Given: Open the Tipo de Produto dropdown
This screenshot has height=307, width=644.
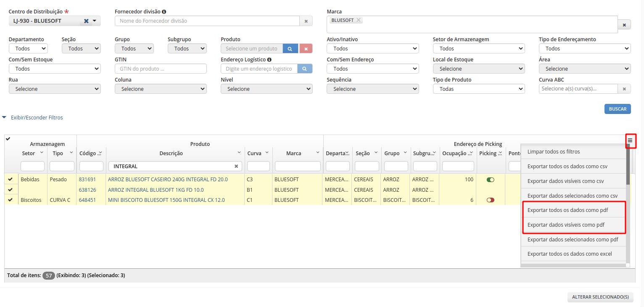Looking at the screenshot, I should click(479, 89).
